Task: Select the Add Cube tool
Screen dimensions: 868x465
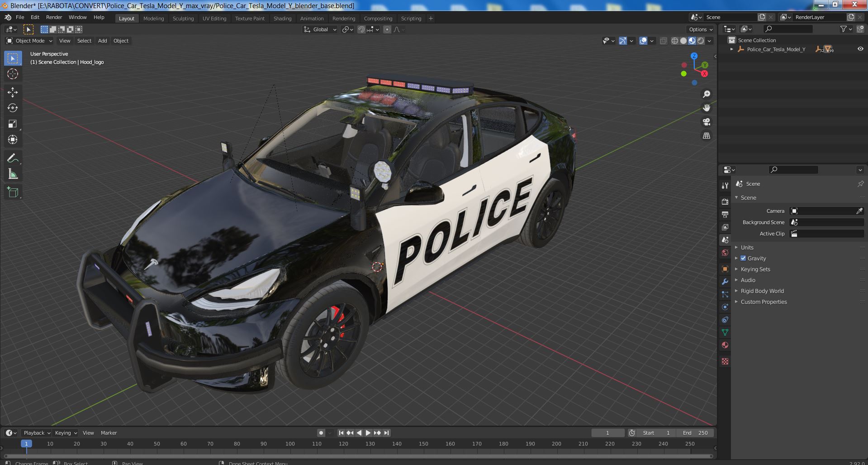Action: [x=13, y=192]
